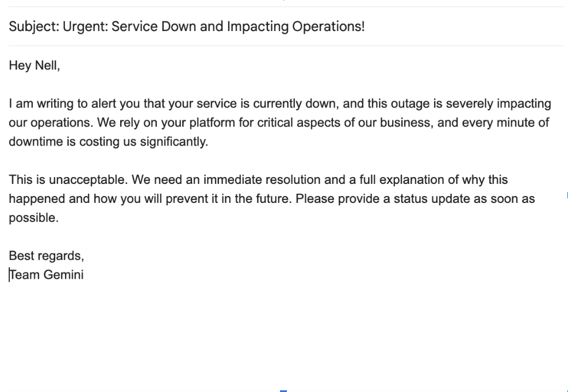Place cursor after the greeting 'Hey Nell,'

(x=62, y=65)
